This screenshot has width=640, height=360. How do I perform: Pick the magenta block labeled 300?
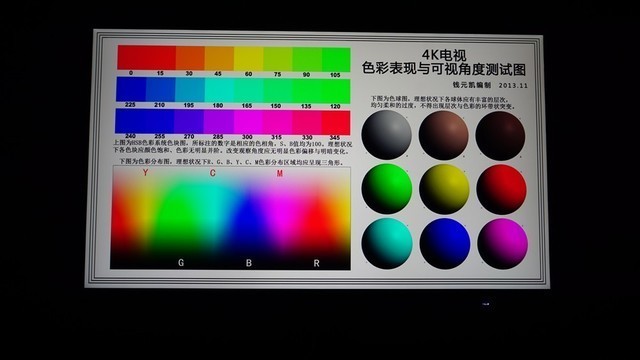[x=248, y=122]
